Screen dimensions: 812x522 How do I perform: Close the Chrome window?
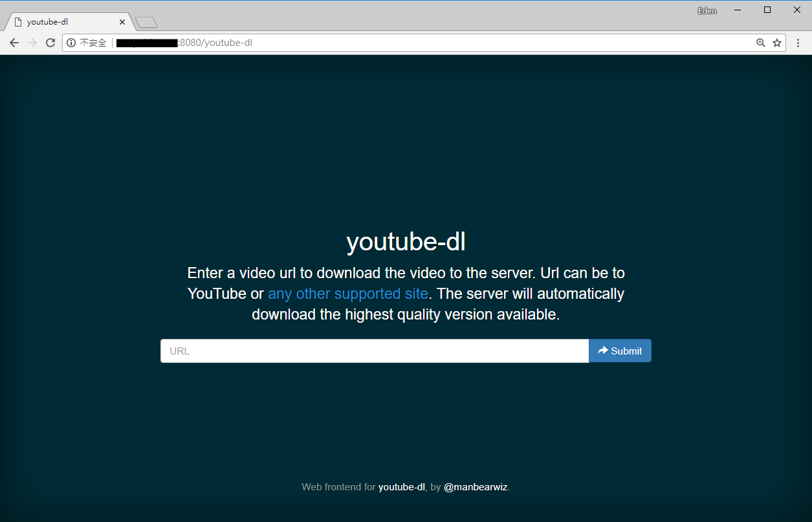click(797, 10)
